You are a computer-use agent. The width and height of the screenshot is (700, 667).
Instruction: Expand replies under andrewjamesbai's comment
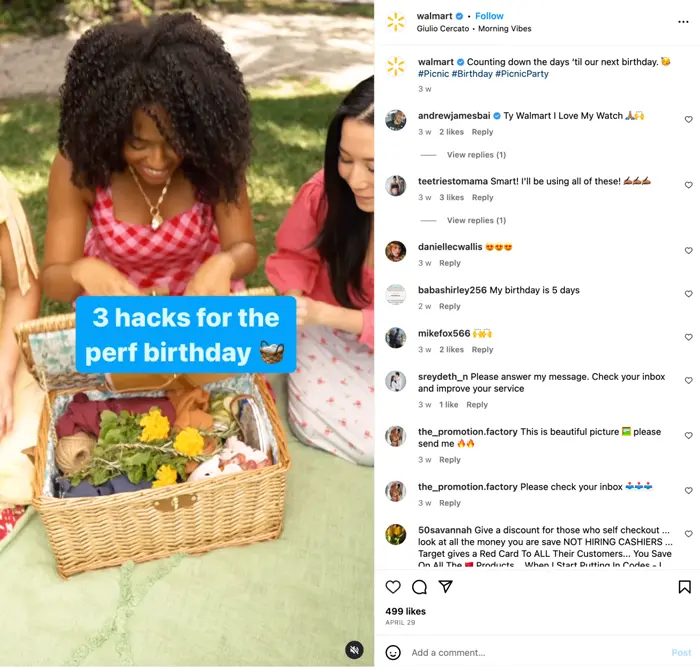tap(476, 155)
